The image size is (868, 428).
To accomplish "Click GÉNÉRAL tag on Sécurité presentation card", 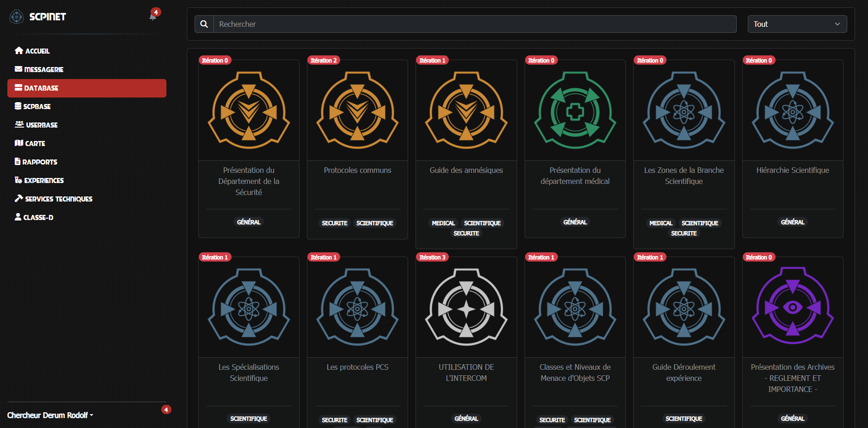I will coord(249,222).
